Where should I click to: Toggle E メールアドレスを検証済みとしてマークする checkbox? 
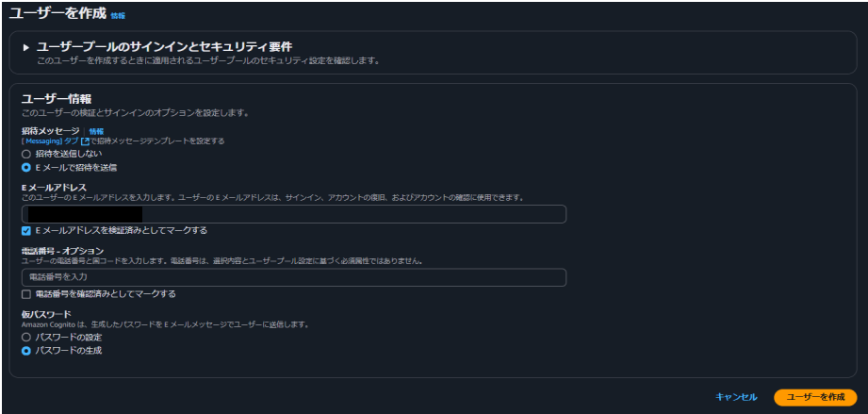26,230
